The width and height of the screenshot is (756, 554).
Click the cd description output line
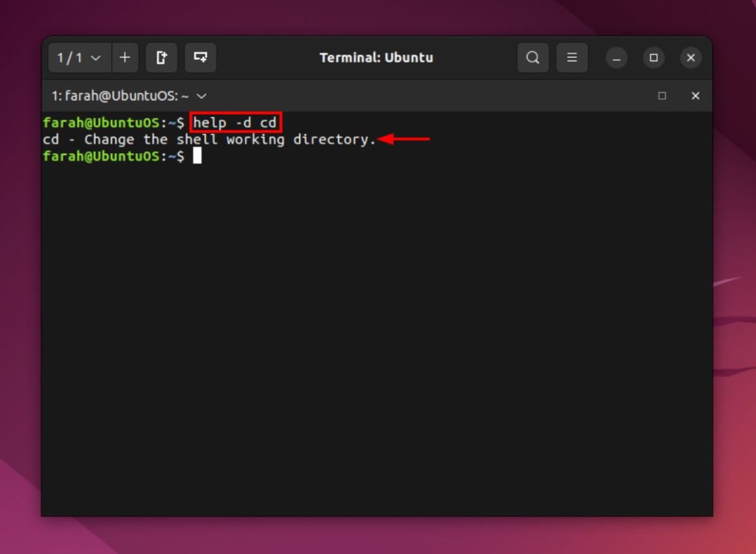click(x=209, y=139)
